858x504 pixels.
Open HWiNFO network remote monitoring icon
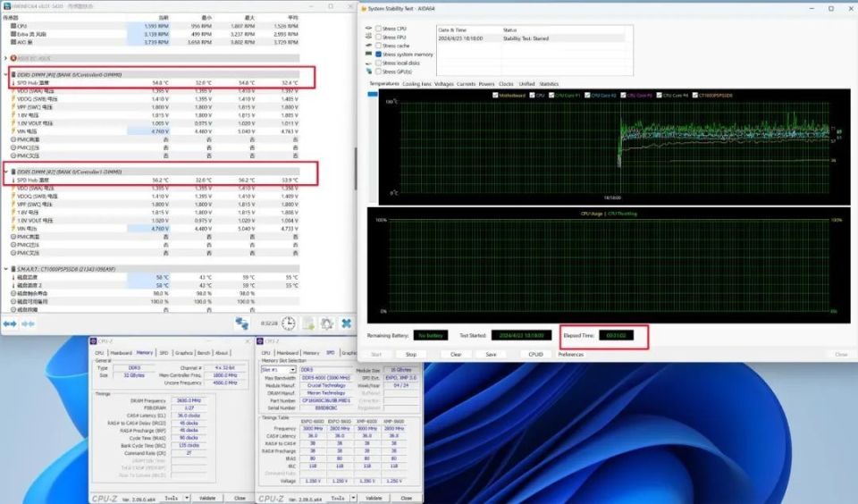point(242,323)
